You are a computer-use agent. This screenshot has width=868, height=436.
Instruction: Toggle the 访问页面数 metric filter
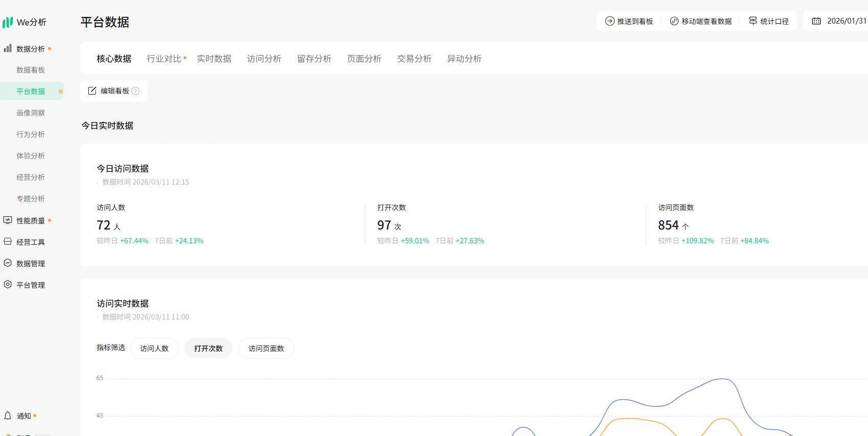pos(266,349)
